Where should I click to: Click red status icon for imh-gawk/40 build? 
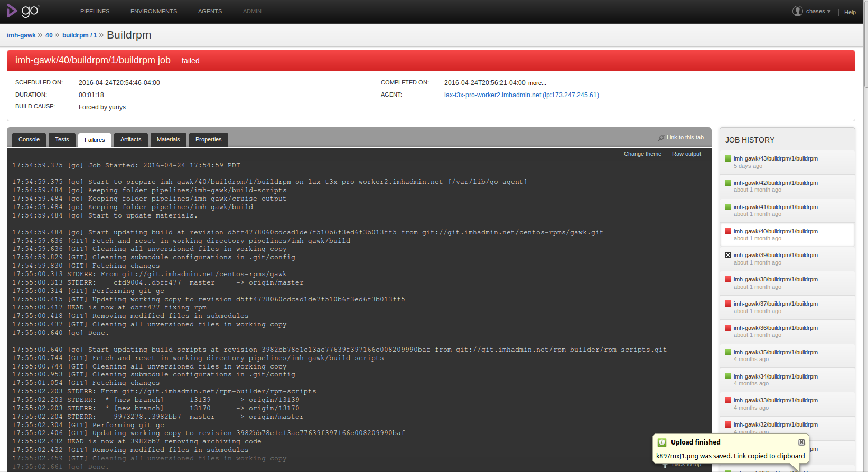[727, 231]
